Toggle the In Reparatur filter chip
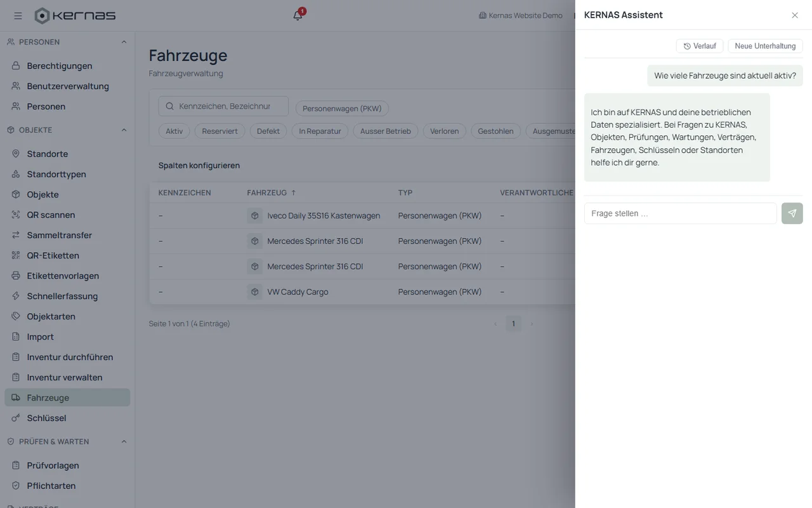Viewport: 812px width, 508px height. coord(320,131)
